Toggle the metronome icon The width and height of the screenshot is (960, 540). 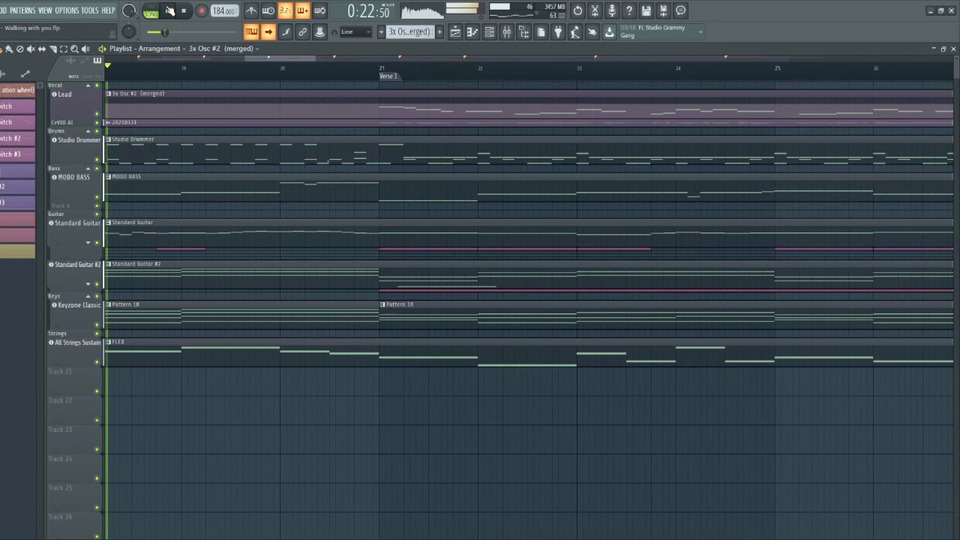click(251, 11)
